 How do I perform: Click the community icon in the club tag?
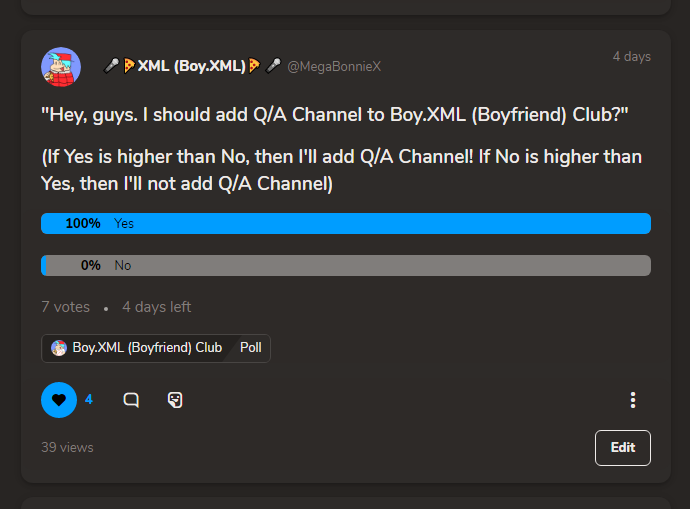pyautogui.click(x=59, y=348)
